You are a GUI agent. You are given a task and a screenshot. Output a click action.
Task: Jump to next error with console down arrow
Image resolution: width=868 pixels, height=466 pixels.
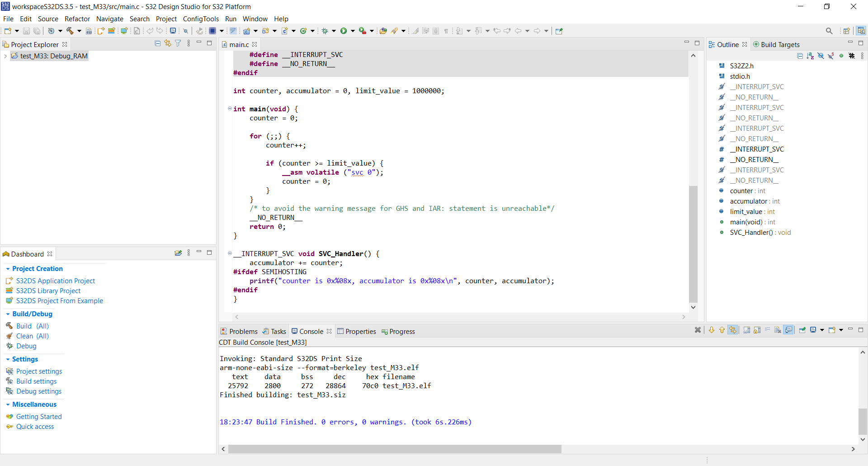pos(711,330)
